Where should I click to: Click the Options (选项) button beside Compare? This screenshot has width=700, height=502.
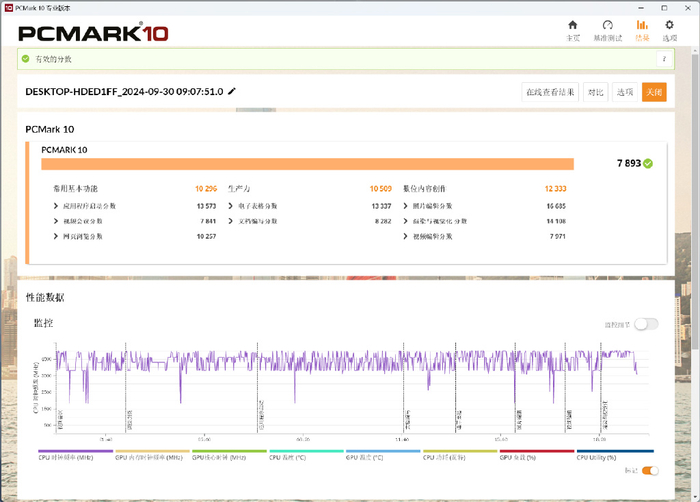625,92
